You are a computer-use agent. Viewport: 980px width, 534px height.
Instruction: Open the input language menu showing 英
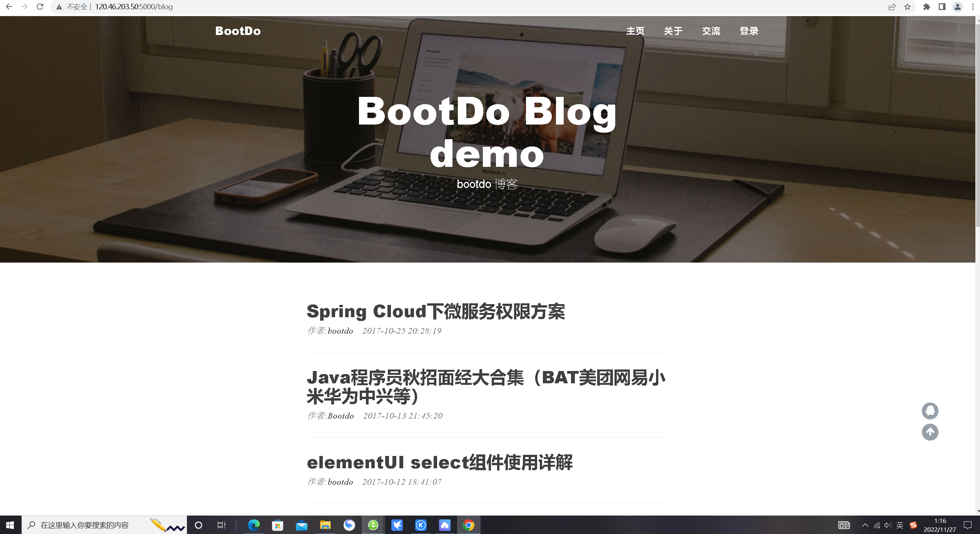(x=900, y=525)
